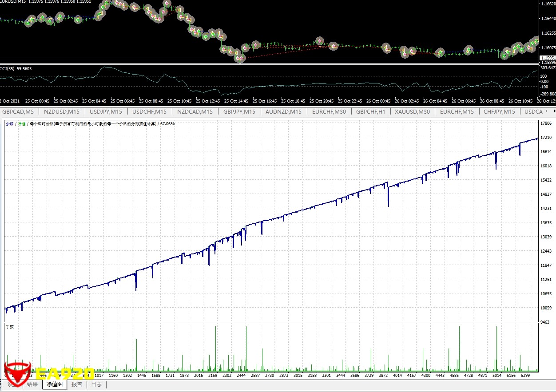Viewport: 556px width, 392px height.
Task: Open the NZDUSD,M15 chart tab
Action: (x=62, y=112)
